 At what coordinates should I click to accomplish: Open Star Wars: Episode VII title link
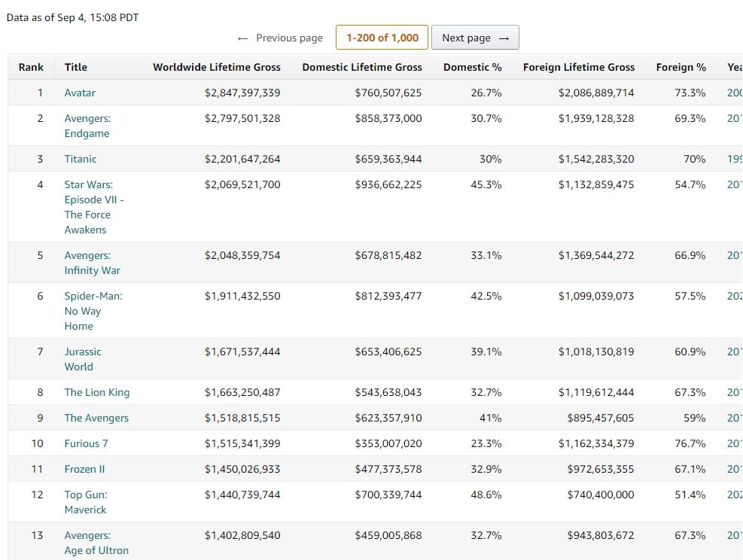click(94, 207)
